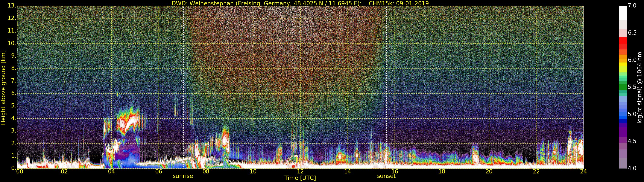
Task: Click the height axis tick label '2.'
Action: click(x=14, y=143)
